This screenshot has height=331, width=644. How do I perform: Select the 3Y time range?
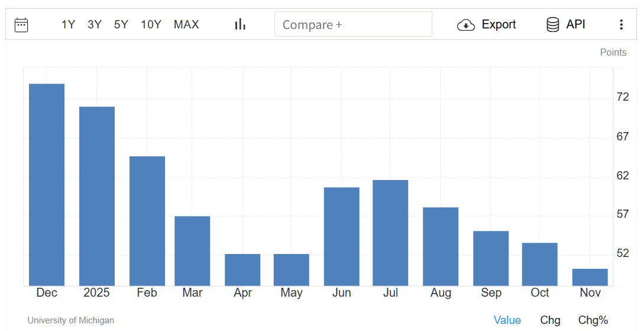click(95, 24)
